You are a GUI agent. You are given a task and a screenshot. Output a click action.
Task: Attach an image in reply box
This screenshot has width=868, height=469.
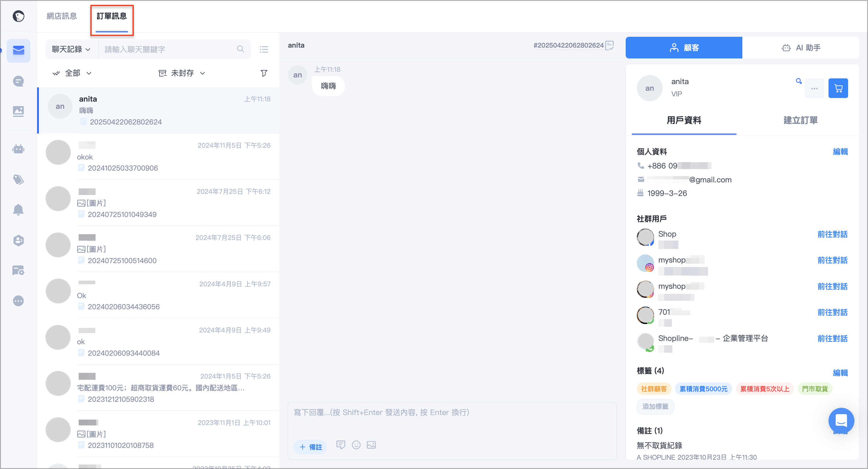[371, 445]
